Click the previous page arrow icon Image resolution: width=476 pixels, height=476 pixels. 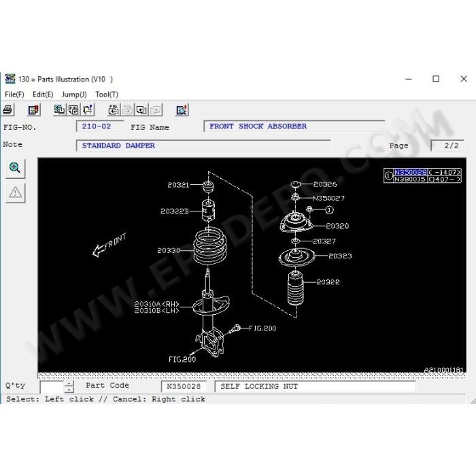pyautogui.click(x=141, y=109)
